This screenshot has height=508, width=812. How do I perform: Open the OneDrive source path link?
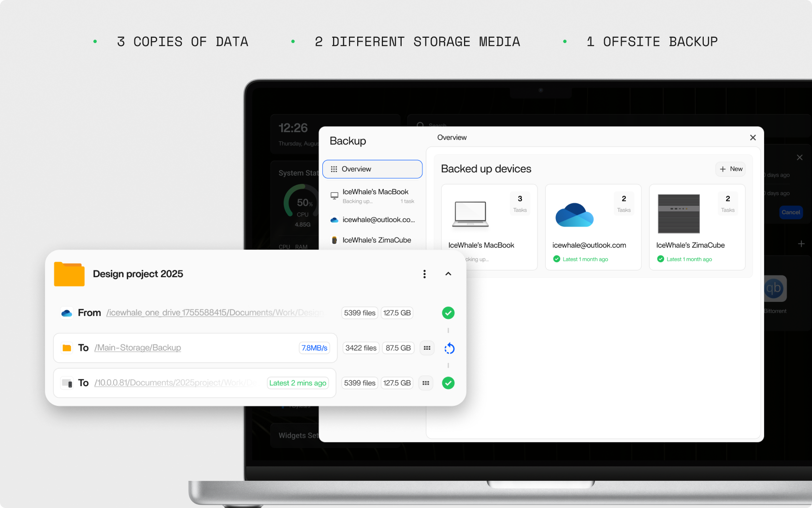point(215,313)
